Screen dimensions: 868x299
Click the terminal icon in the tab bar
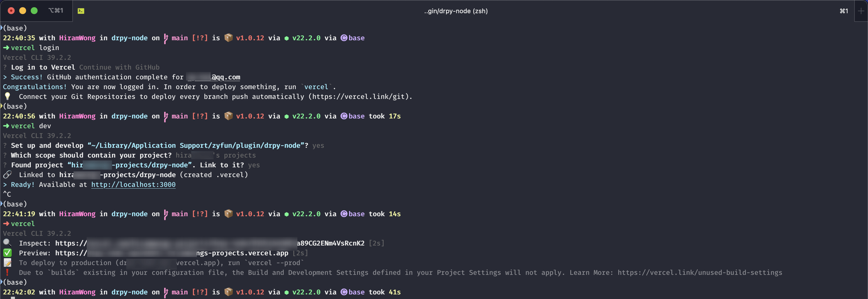(x=81, y=11)
